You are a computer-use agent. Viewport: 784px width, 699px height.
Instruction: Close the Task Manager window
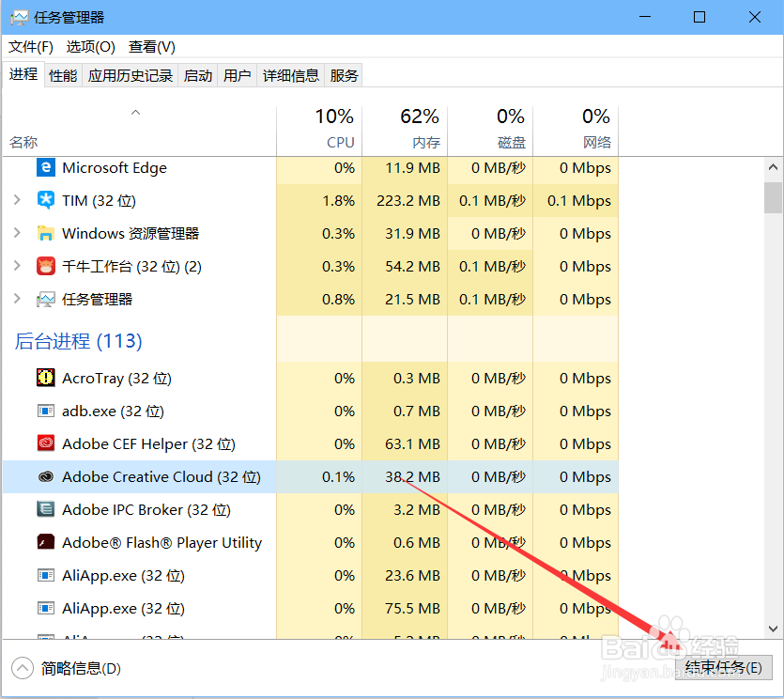755,17
